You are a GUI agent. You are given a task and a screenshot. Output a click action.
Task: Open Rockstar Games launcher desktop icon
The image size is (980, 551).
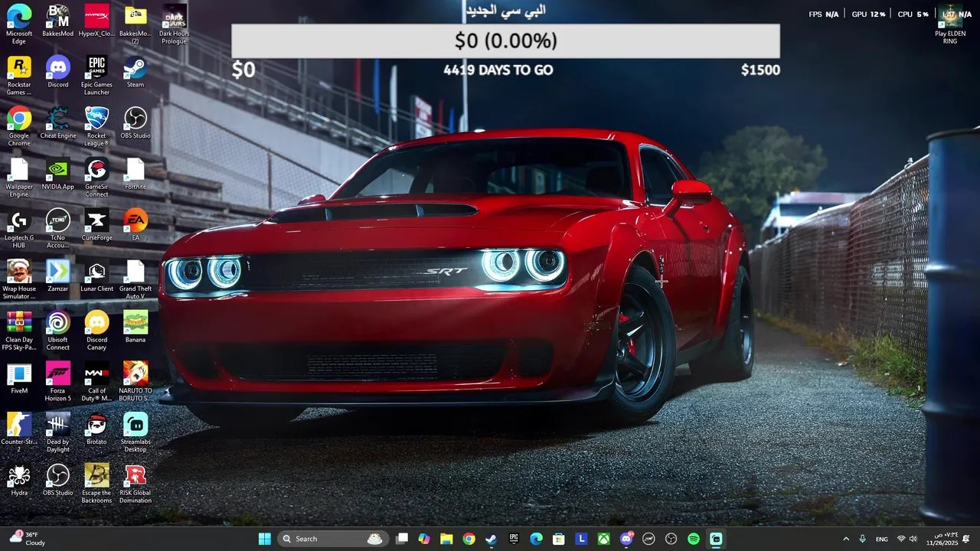coord(19,75)
